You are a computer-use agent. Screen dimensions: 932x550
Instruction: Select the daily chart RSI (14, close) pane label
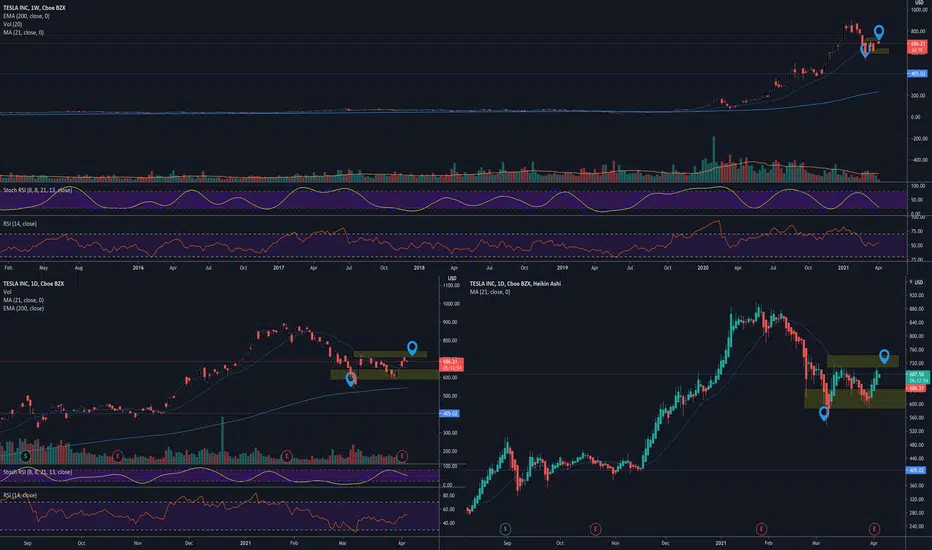[20, 495]
